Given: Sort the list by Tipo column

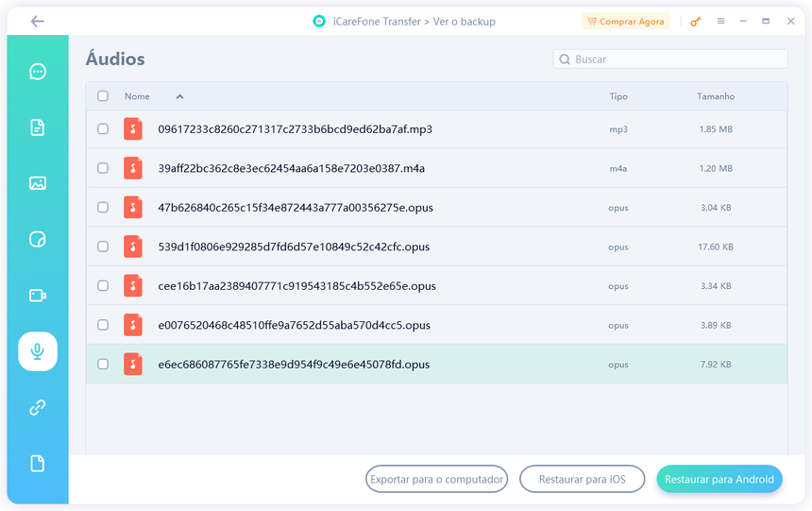Looking at the screenshot, I should pos(618,96).
